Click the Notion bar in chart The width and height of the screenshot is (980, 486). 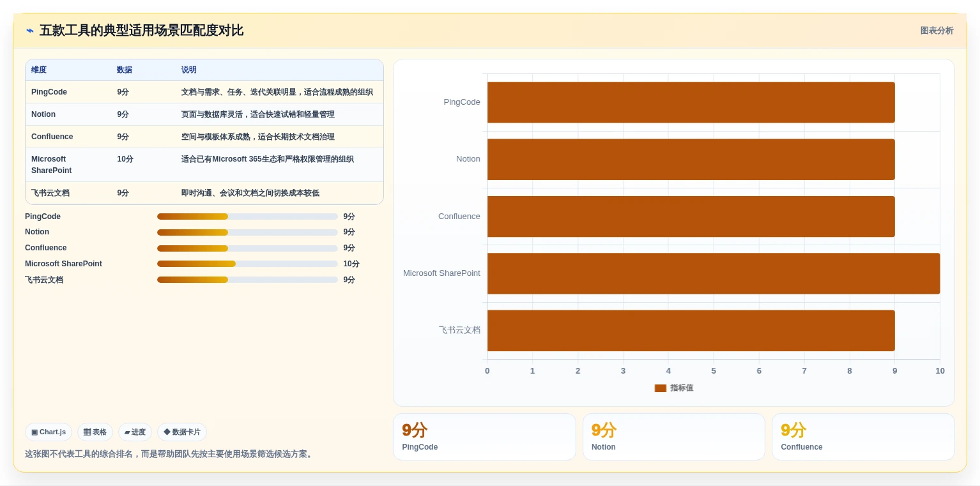pos(691,160)
